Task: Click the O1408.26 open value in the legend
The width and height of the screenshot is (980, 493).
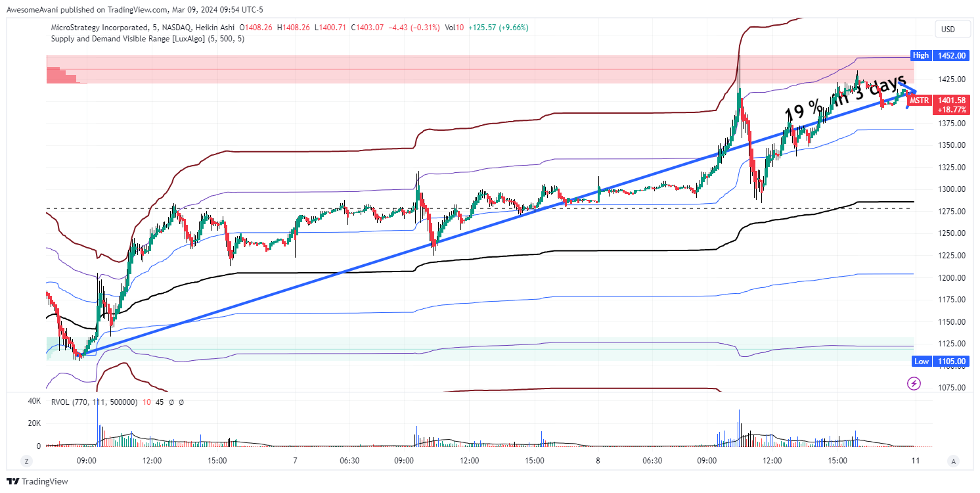Action: pos(257,28)
